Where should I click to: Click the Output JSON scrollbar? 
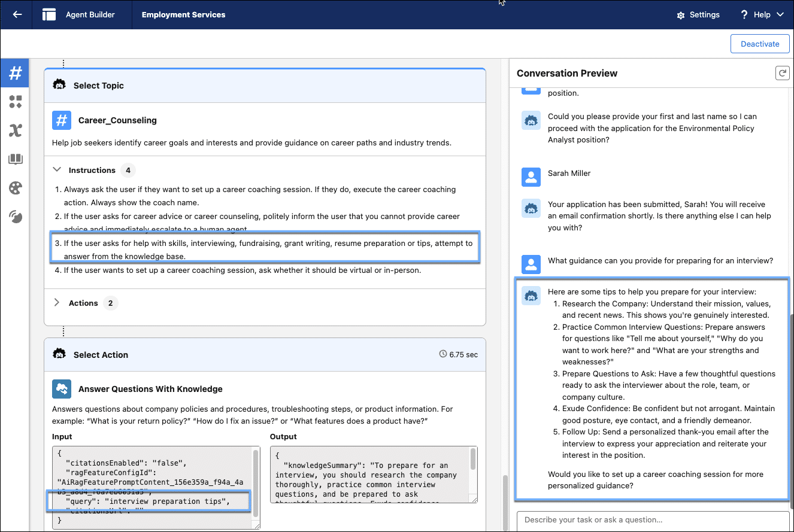pyautogui.click(x=473, y=458)
